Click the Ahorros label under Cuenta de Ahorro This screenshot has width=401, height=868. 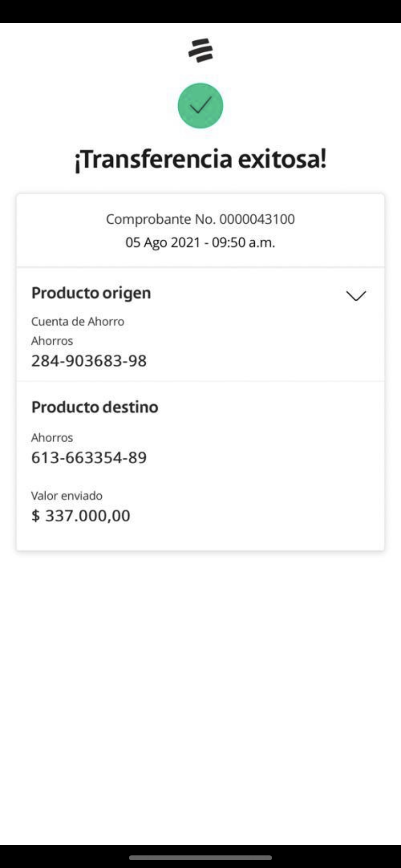click(x=52, y=341)
